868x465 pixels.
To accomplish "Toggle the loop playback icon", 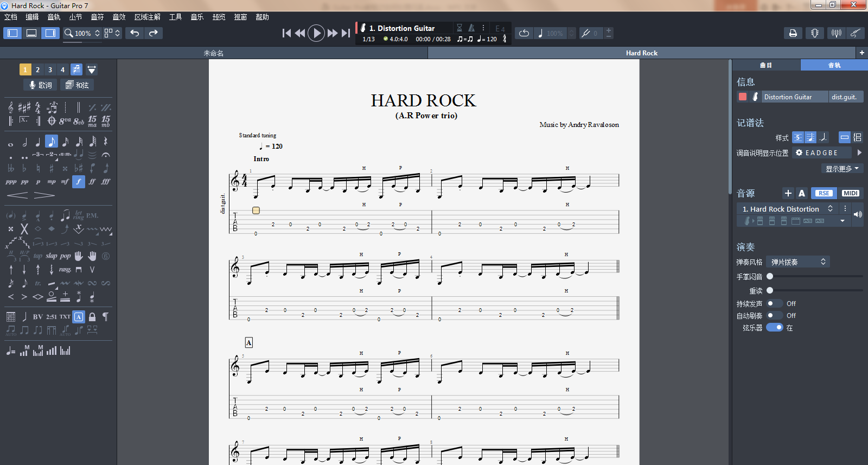I will tap(524, 33).
